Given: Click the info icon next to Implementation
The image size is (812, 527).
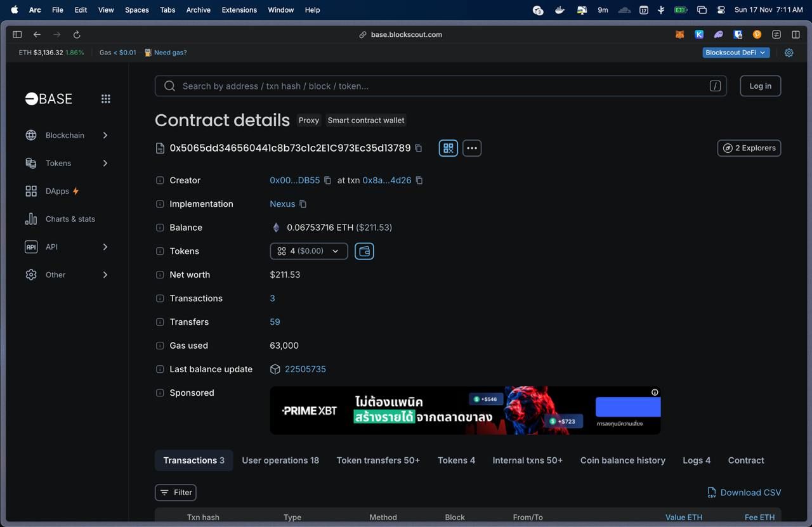Looking at the screenshot, I should pos(160,204).
